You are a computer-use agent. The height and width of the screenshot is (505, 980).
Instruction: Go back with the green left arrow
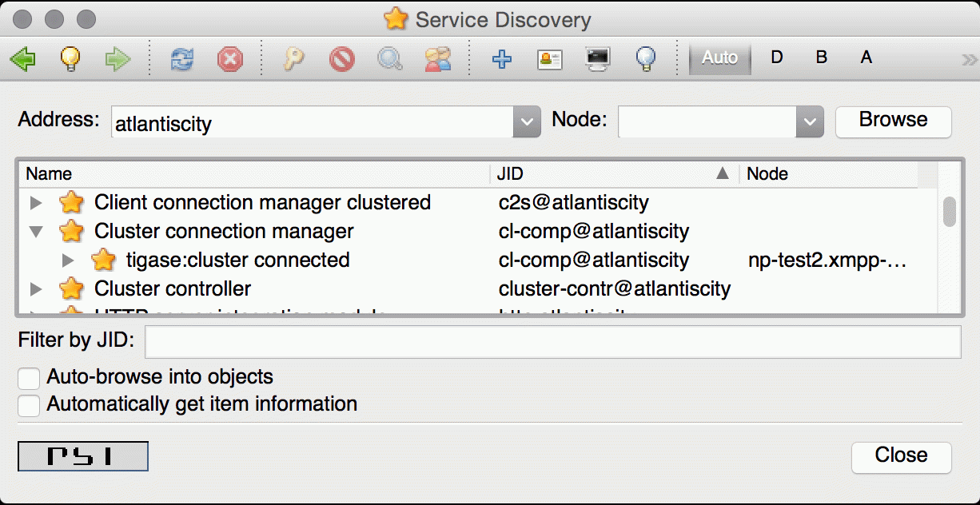pos(23,58)
